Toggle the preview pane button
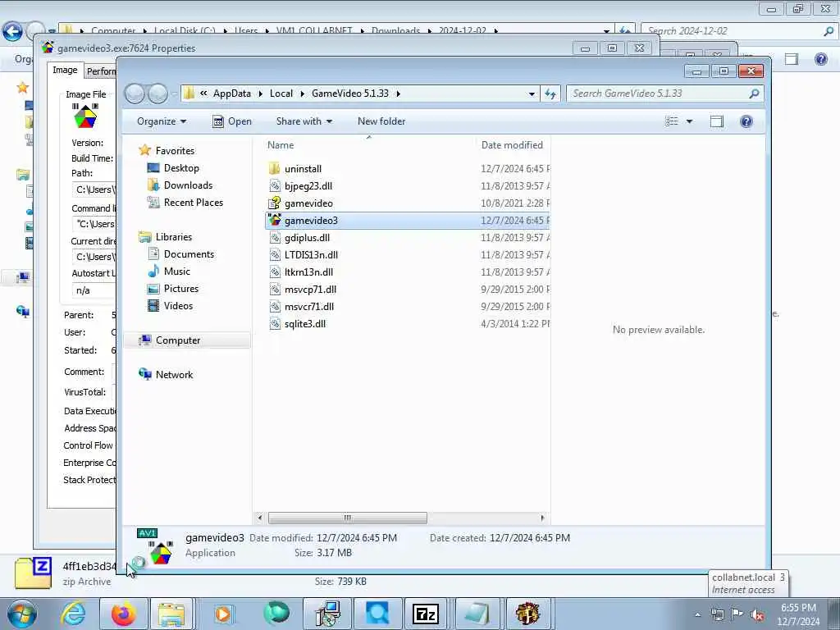This screenshot has width=840, height=630. point(716,121)
